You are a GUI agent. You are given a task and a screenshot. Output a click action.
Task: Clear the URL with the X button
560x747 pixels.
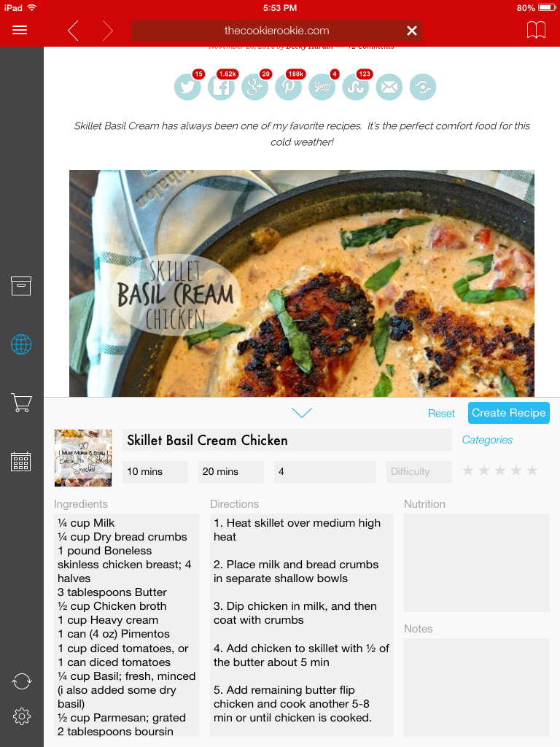click(412, 31)
